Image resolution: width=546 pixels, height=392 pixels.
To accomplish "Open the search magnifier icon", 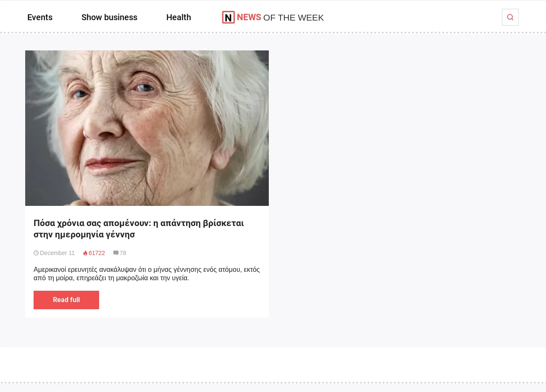I will (510, 17).
